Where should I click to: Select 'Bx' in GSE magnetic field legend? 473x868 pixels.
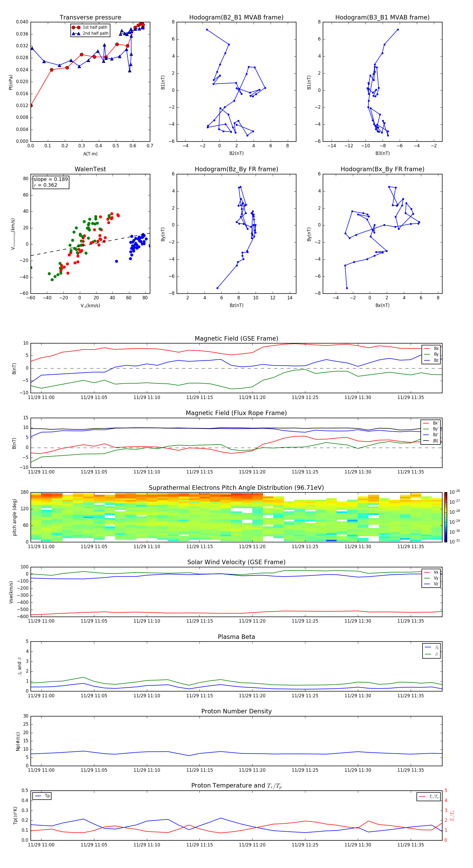click(x=431, y=349)
